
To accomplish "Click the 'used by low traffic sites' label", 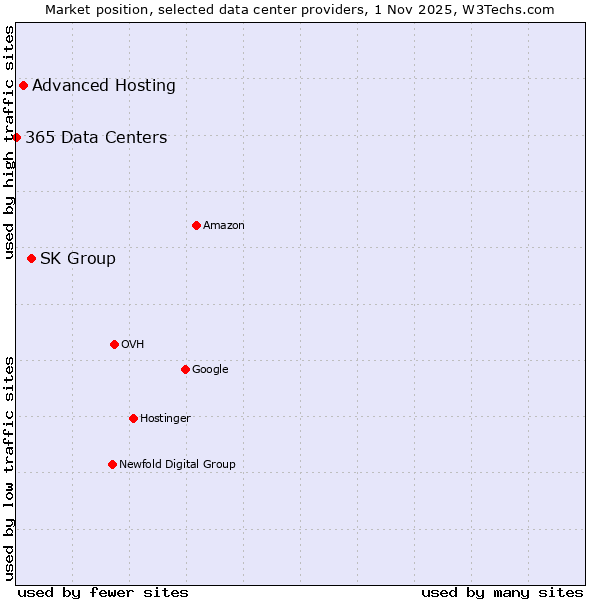I will (x=9, y=468).
